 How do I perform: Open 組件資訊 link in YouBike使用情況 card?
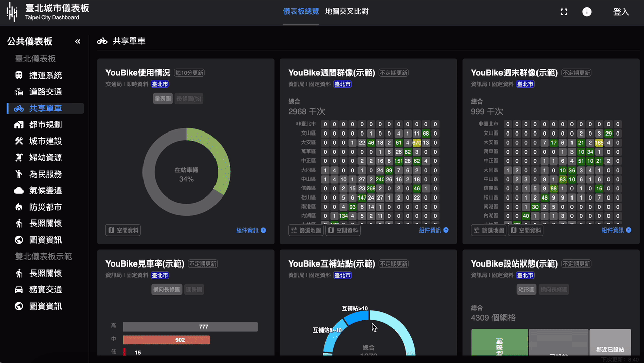(251, 230)
